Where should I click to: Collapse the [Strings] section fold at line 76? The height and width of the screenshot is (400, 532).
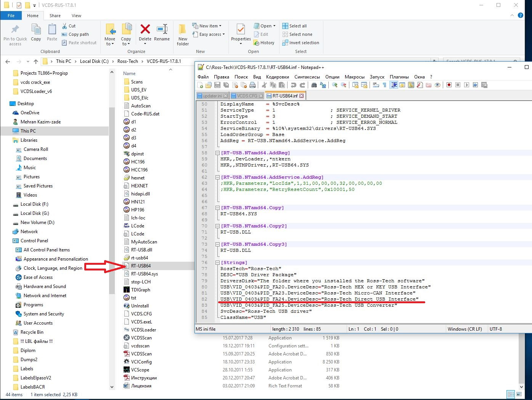pyautogui.click(x=217, y=262)
